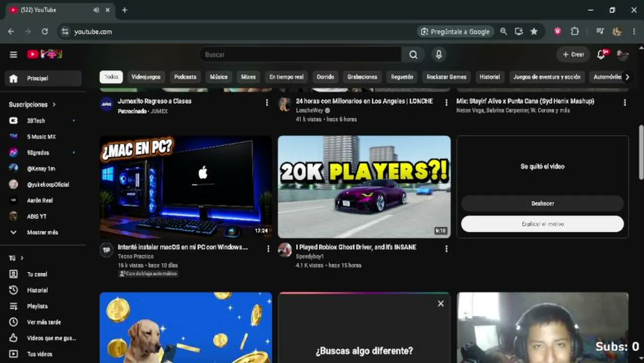Start voice search with the microphone icon

point(439,54)
